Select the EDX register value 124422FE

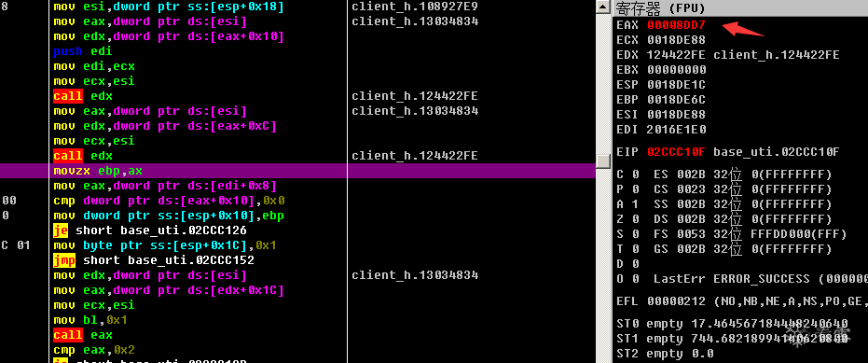[x=677, y=55]
